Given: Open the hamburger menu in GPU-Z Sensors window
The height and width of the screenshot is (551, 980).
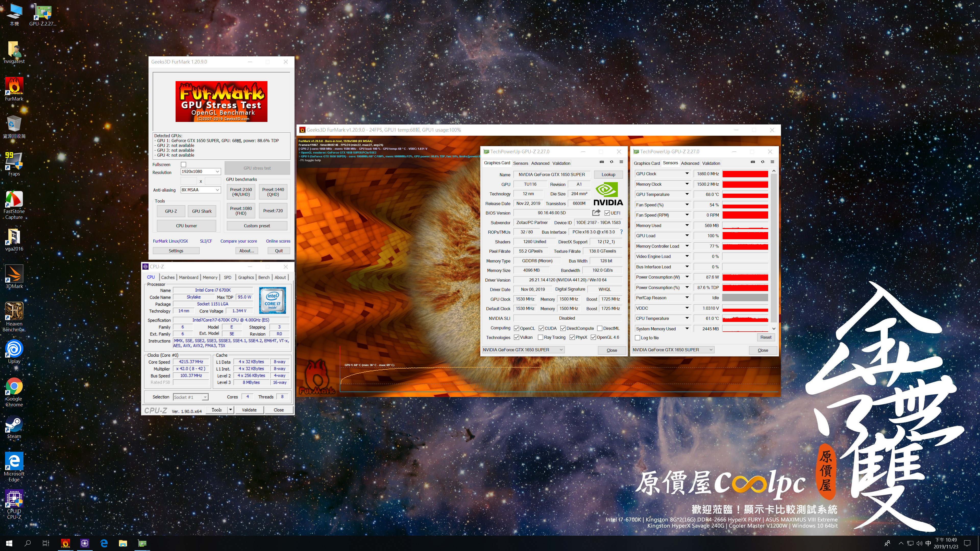Looking at the screenshot, I should tap(772, 162).
